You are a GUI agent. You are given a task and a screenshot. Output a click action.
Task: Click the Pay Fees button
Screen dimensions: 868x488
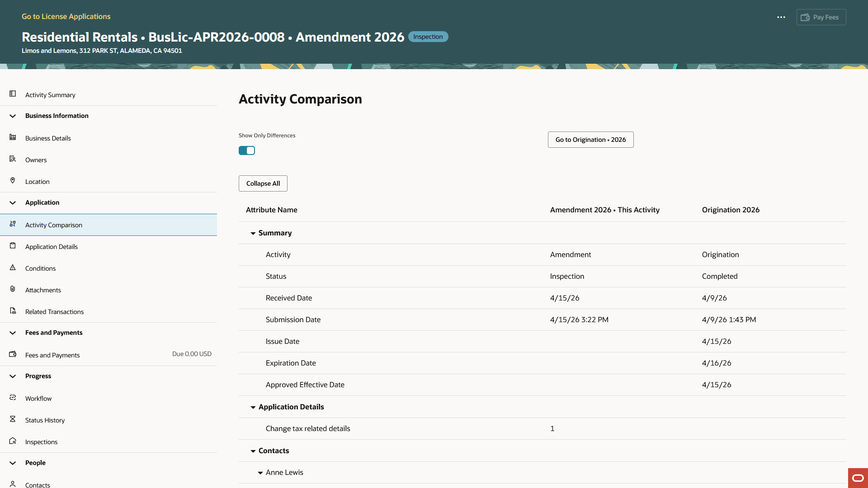coord(821,17)
